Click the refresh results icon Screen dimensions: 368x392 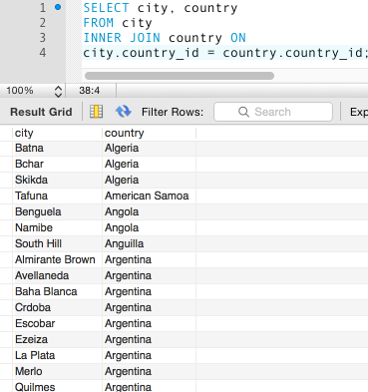pyautogui.click(x=123, y=111)
